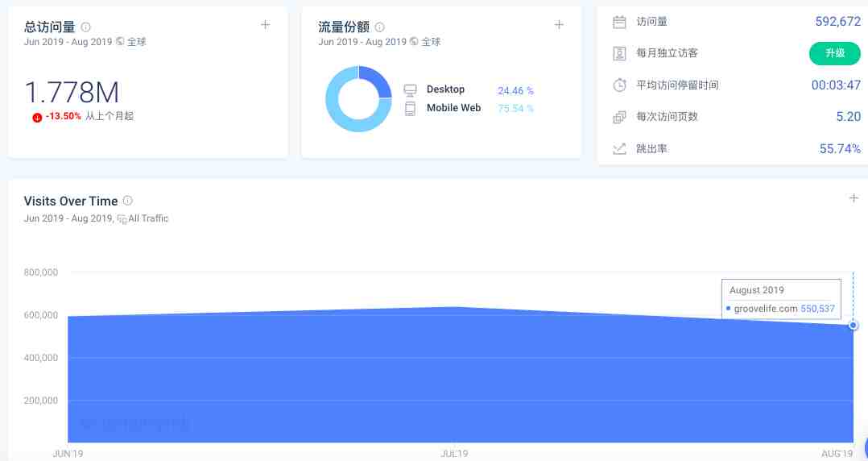Click the green 升级 upgrade button
868x461 pixels.
pyautogui.click(x=835, y=53)
